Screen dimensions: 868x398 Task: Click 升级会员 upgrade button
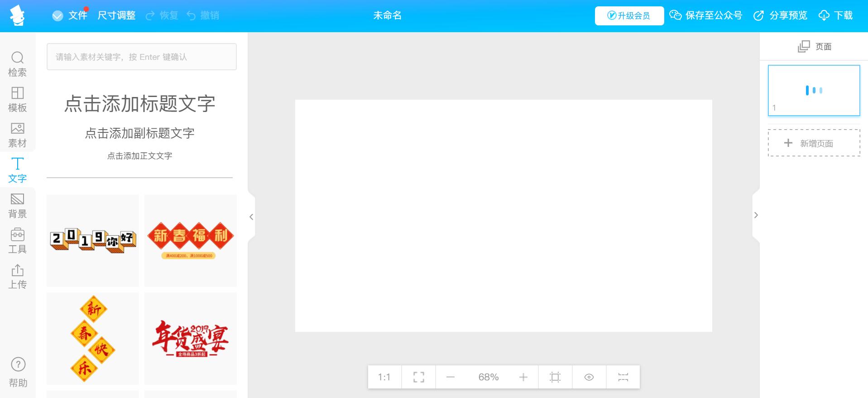[629, 16]
